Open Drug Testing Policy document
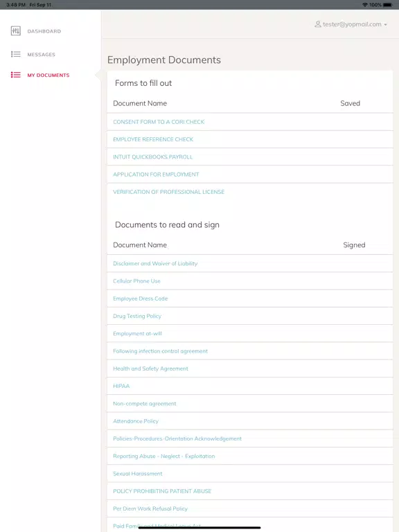Image resolution: width=399 pixels, height=532 pixels. click(x=137, y=316)
